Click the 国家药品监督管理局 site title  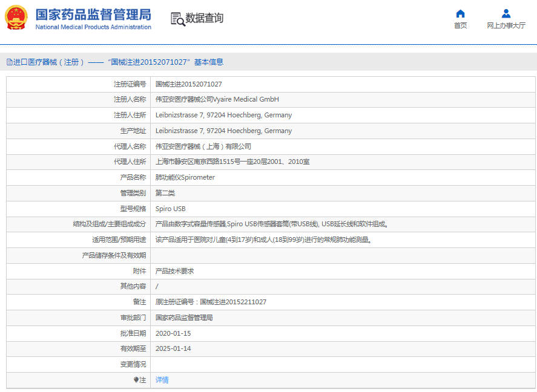93,15
